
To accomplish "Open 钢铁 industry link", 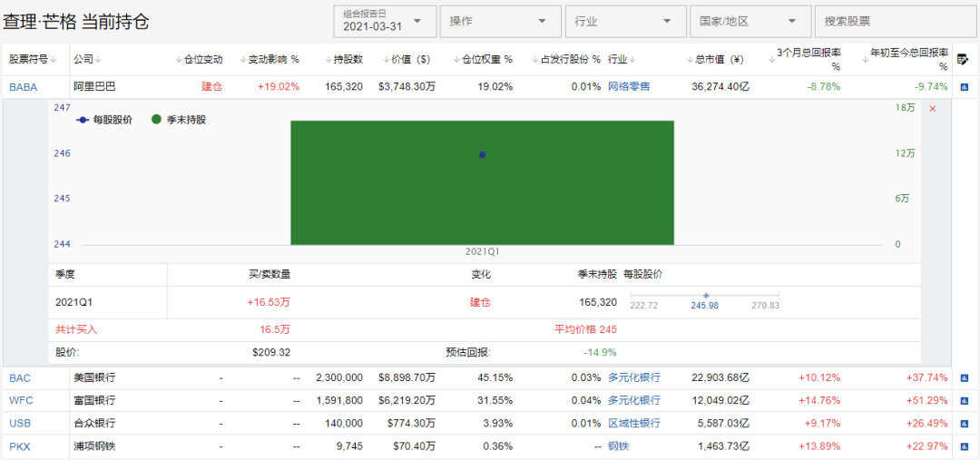I will click(x=618, y=446).
